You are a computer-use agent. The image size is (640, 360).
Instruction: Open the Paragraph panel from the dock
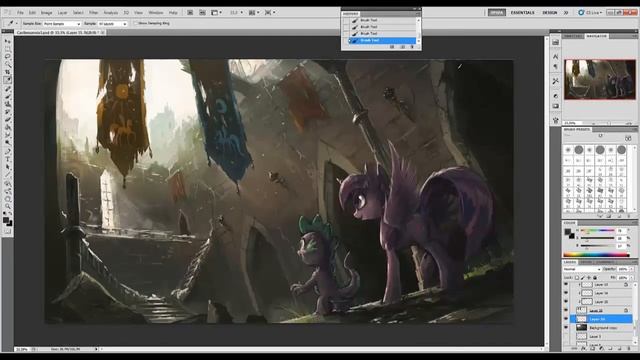click(556, 66)
